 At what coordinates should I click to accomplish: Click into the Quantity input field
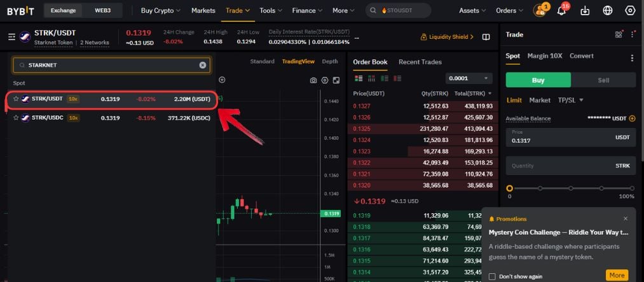(571, 166)
